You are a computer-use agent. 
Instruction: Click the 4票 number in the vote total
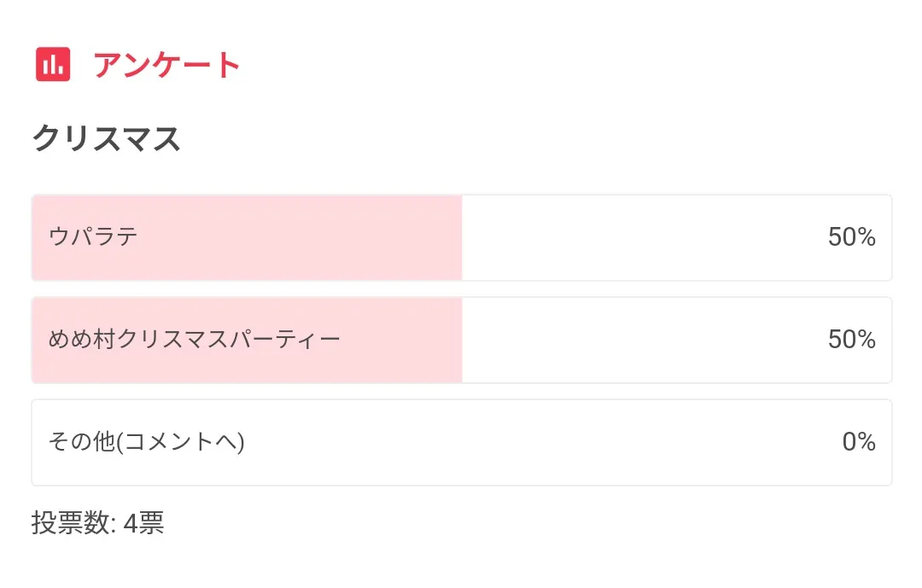click(x=143, y=522)
